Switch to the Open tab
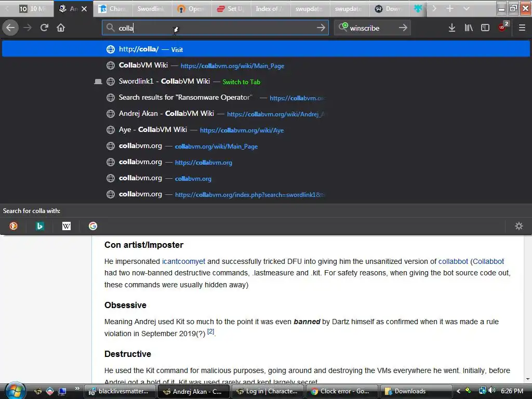Screen dimensions: 532x399 click(x=191, y=9)
